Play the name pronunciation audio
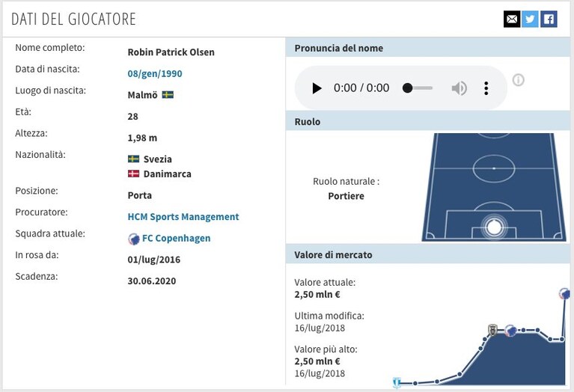 tap(317, 88)
